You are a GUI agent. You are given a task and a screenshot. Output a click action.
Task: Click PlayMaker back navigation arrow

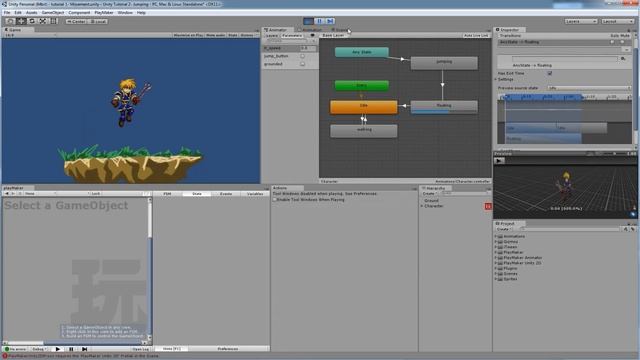(x=7, y=193)
